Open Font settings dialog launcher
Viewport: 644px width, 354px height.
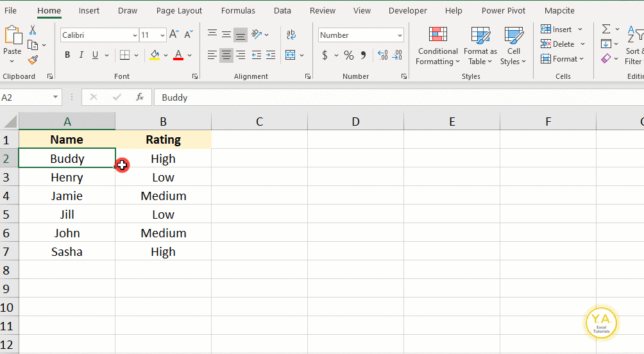pyautogui.click(x=195, y=76)
